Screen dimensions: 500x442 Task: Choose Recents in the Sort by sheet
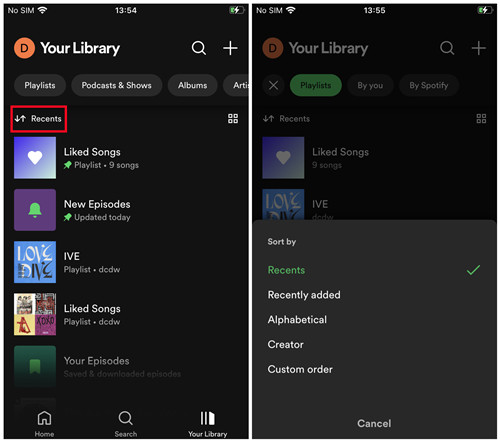(374, 270)
